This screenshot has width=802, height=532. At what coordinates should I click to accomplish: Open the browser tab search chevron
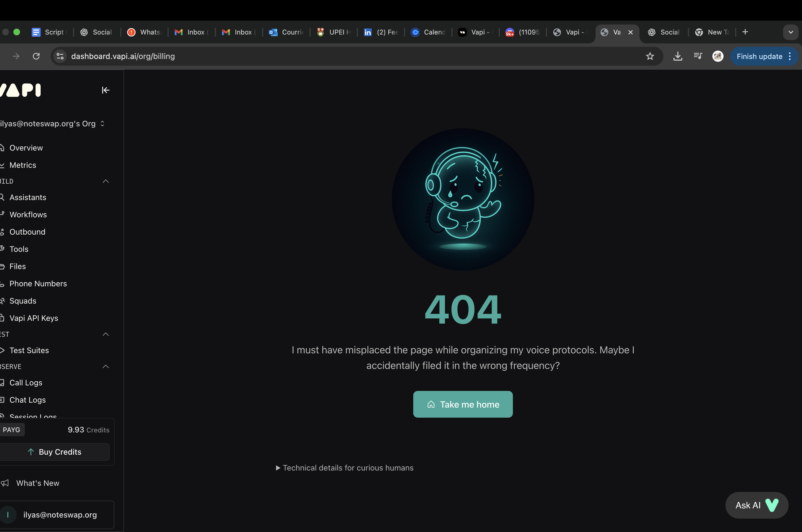click(791, 32)
